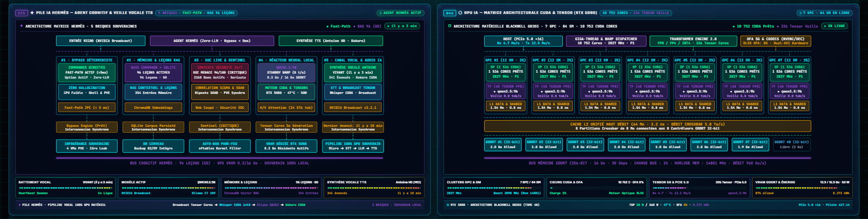Open the OFA 5G & CODECS (NVENC/DEC) block
Viewport: 868px width, 219px height.
click(775, 41)
